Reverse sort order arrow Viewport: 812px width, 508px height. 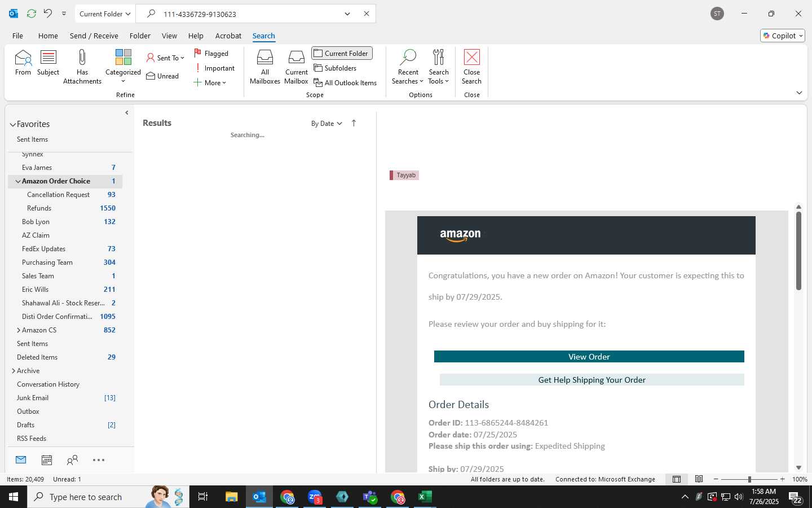(x=354, y=123)
